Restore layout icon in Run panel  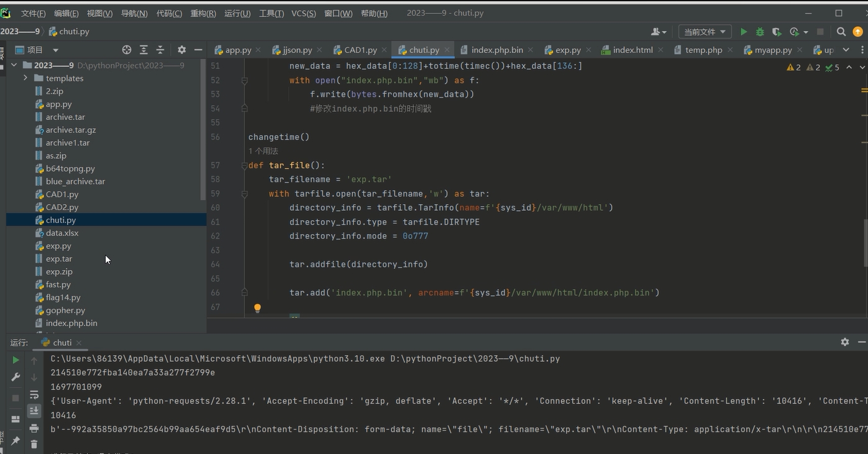click(16, 419)
